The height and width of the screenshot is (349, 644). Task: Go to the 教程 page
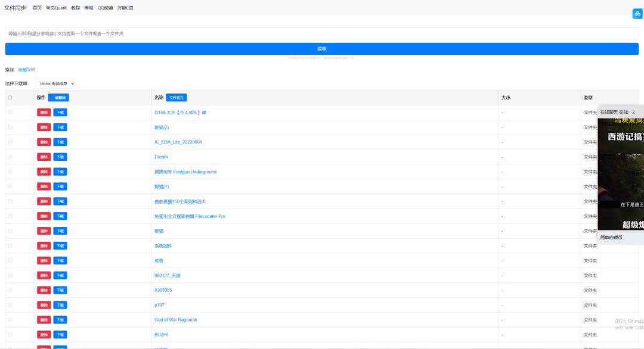(75, 8)
